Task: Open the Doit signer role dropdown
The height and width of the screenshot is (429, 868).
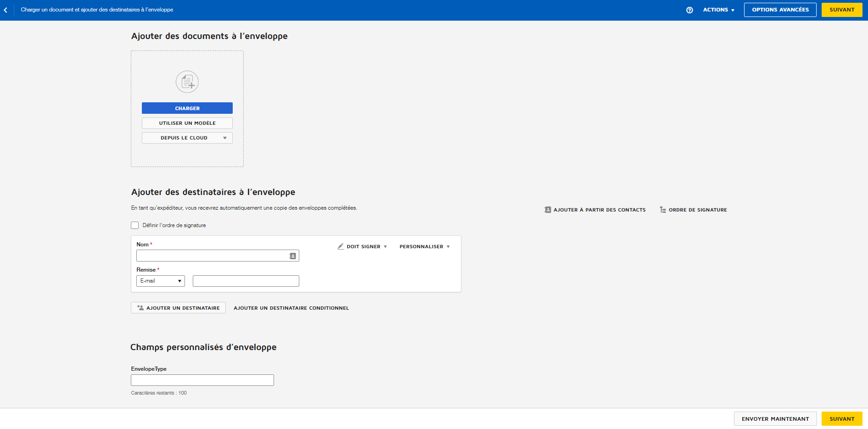Action: tap(363, 246)
